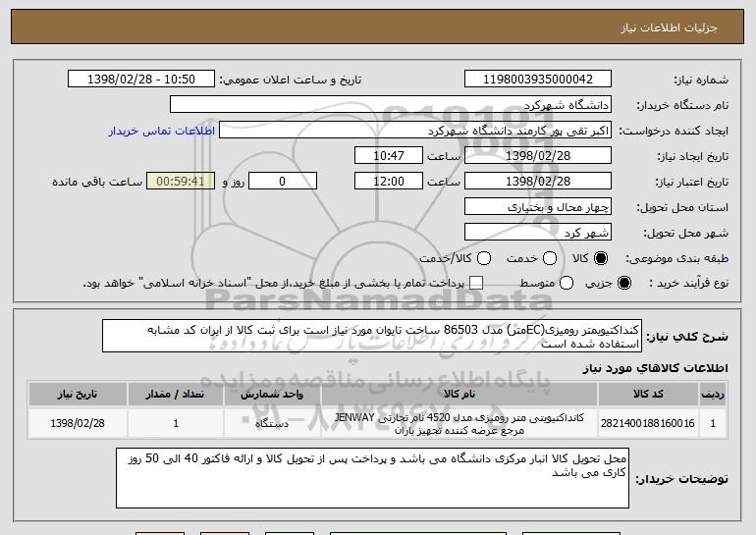Click the ردیف column header

(x=713, y=395)
